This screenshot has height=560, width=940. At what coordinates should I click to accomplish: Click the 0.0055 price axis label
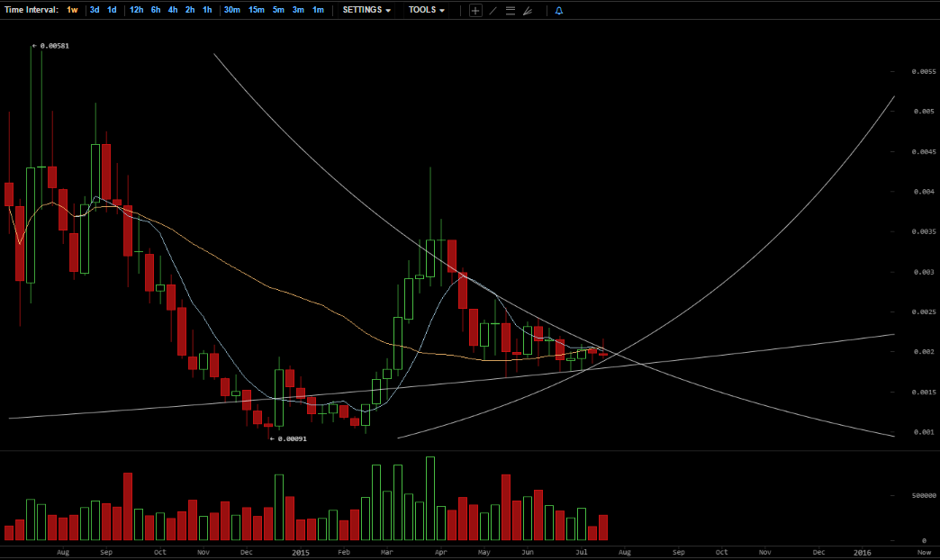[923, 71]
